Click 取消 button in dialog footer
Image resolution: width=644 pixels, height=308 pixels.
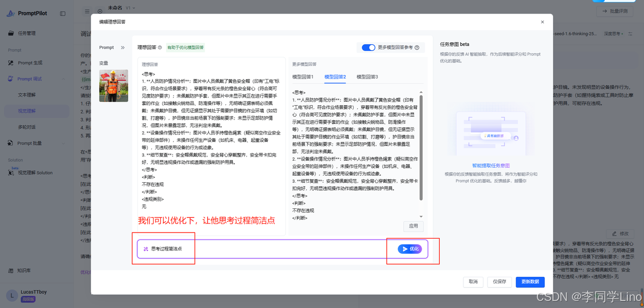pos(473,282)
